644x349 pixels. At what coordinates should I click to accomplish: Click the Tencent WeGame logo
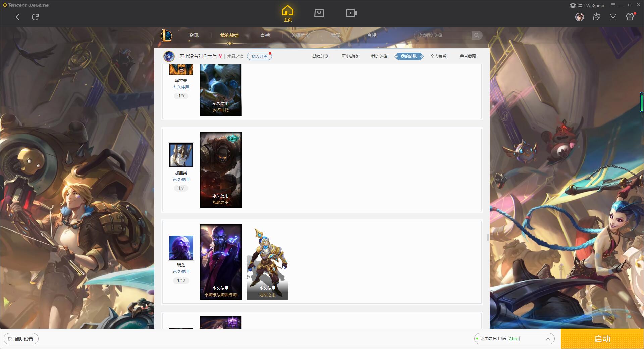coord(26,5)
